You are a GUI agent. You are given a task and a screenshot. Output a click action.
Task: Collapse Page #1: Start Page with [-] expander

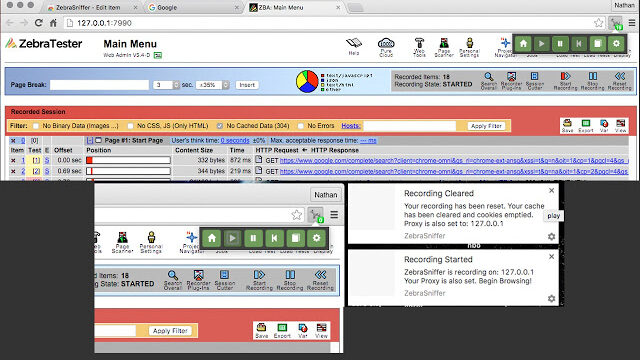click(90, 140)
